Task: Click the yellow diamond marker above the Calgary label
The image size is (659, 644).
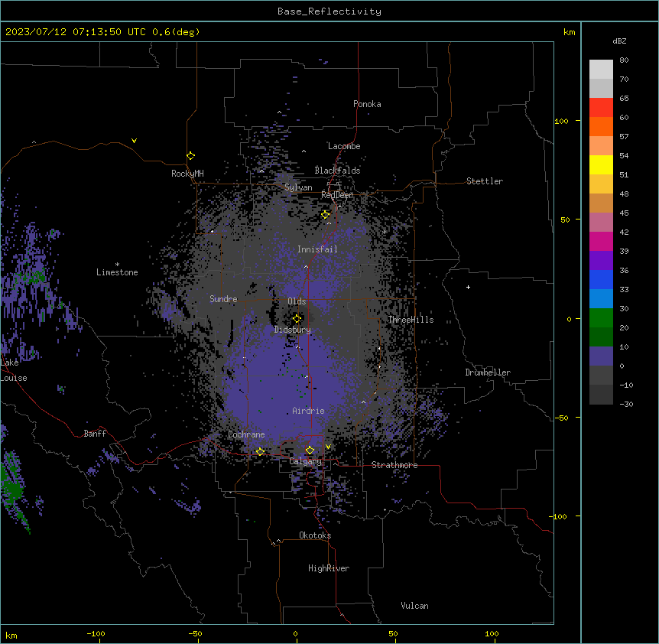Action: pyautogui.click(x=310, y=450)
